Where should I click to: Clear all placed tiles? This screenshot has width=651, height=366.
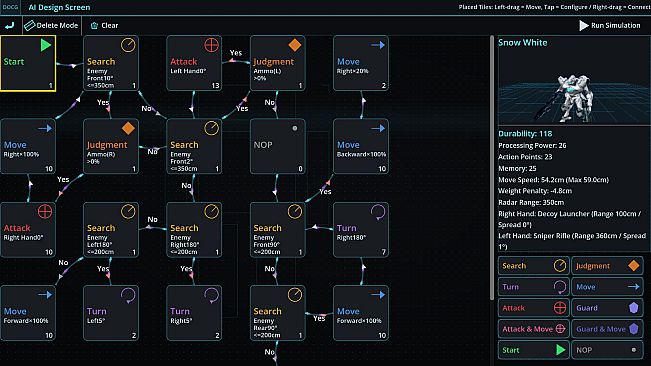104,26
